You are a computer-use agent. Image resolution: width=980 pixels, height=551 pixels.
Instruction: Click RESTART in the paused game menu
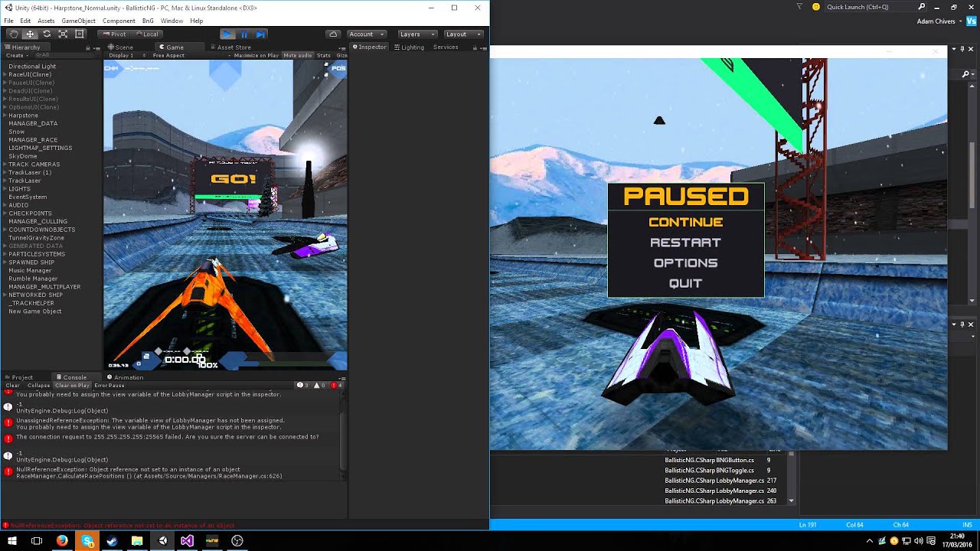point(685,243)
